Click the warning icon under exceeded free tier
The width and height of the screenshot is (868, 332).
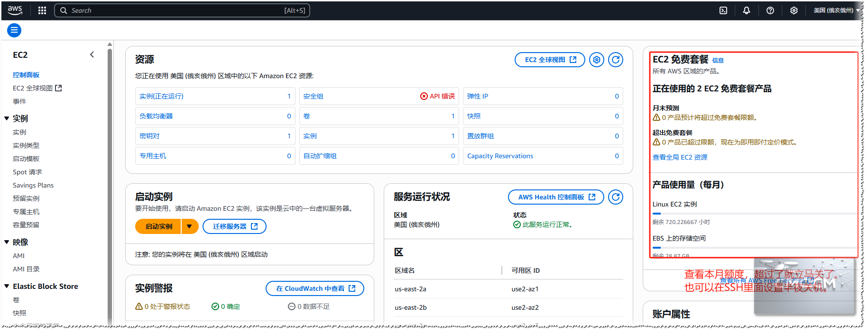(656, 142)
